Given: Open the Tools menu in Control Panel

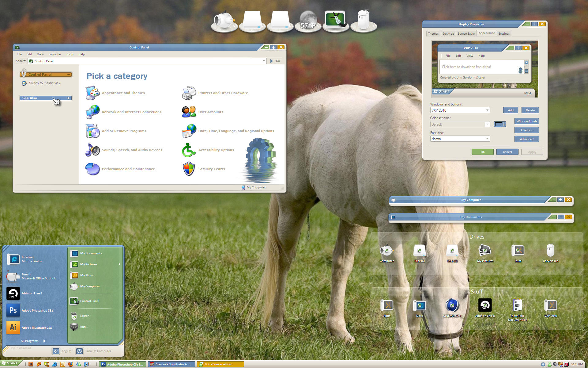Looking at the screenshot, I should (70, 54).
